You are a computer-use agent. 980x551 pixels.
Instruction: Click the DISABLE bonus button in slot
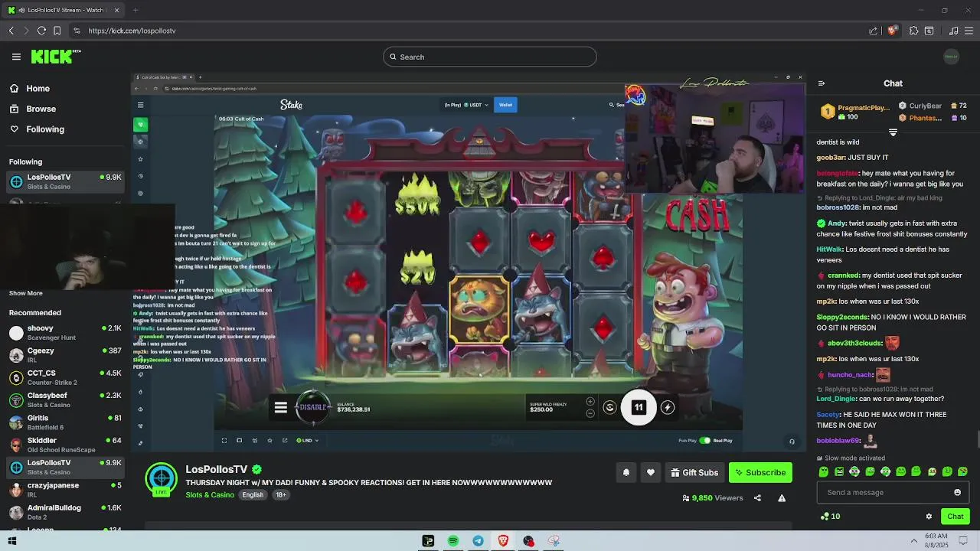point(312,407)
